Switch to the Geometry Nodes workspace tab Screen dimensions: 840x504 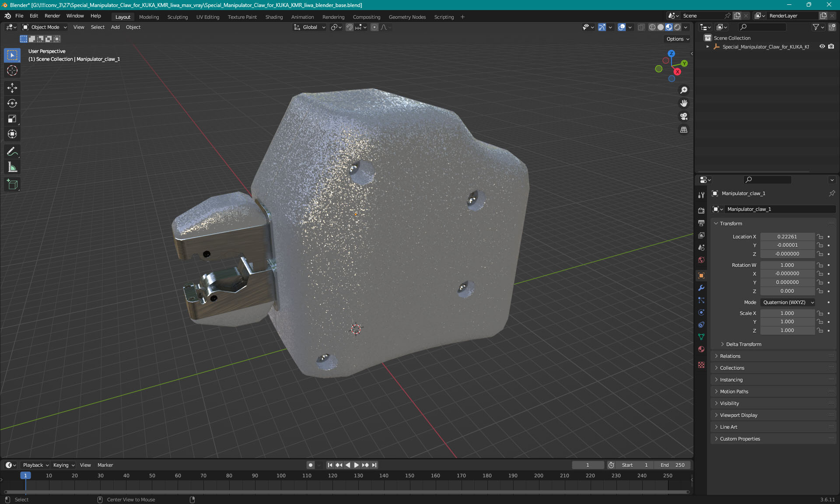407,17
